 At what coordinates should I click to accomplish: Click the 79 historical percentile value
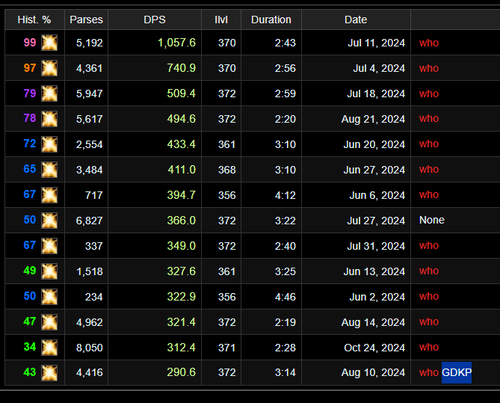30,93
